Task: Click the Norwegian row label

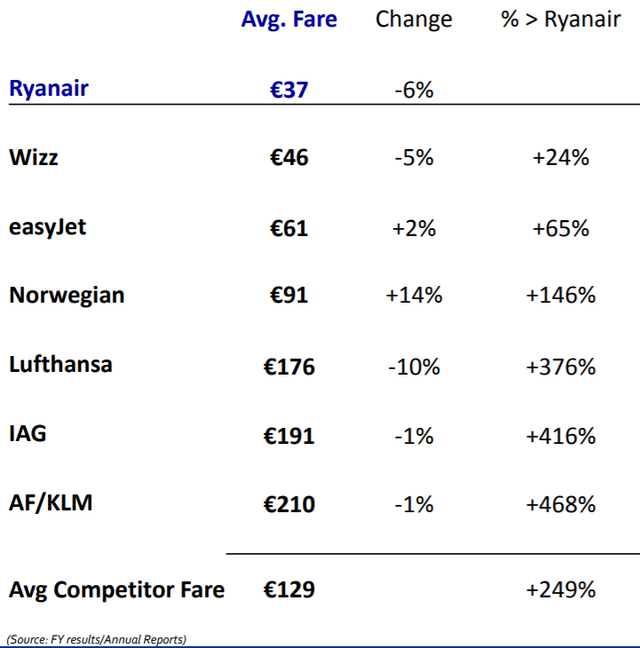Action: 67,295
